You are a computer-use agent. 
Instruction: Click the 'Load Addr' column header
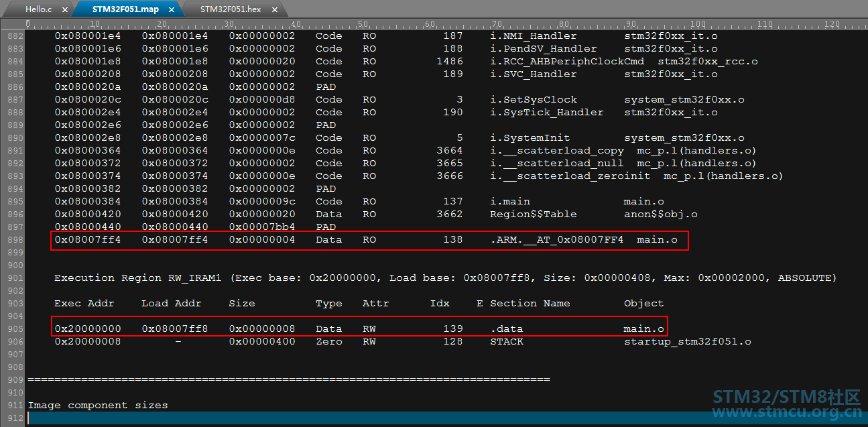coord(172,304)
